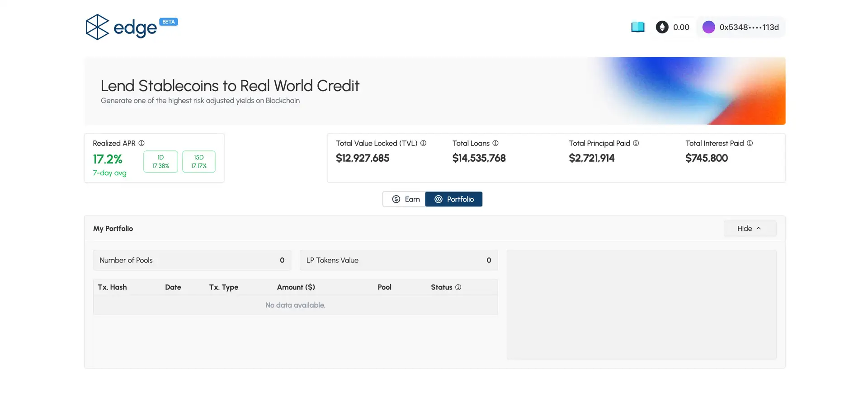Click the Tx. Hash column header
This screenshot has height=398, width=868.
pos(112,287)
